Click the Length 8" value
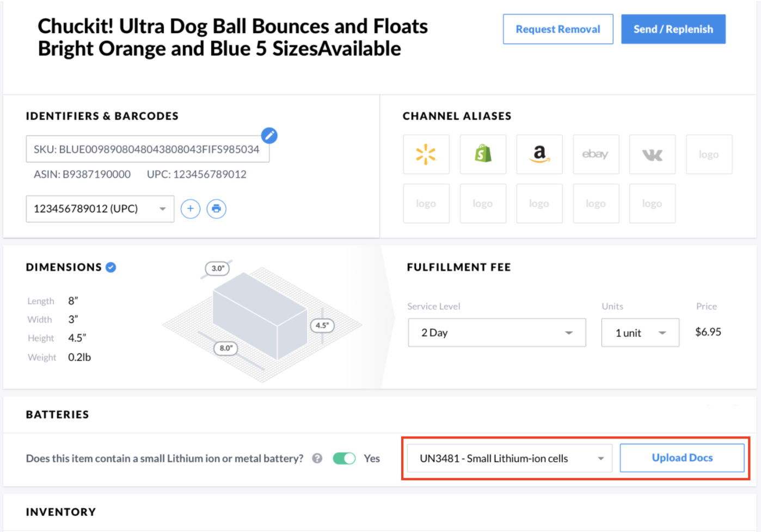Viewport: 761px width, 532px height. [x=73, y=301]
